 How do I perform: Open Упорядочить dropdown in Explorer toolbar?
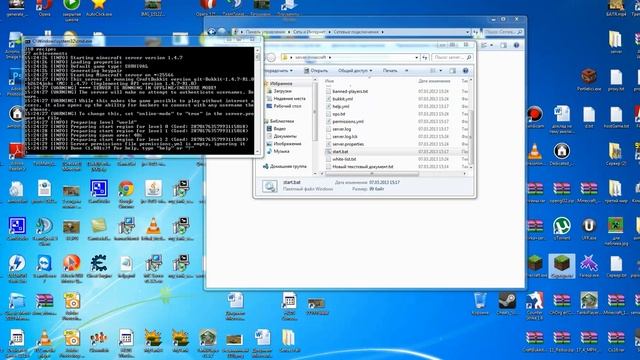278,71
